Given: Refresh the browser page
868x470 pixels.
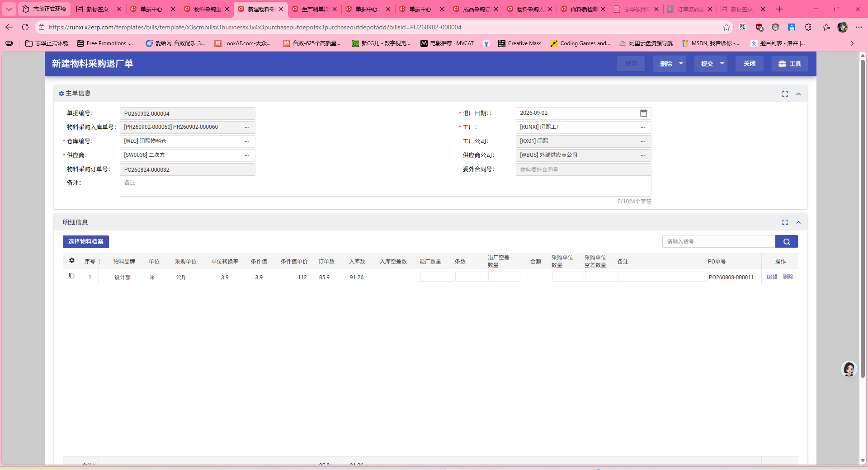Looking at the screenshot, I should click(25, 27).
